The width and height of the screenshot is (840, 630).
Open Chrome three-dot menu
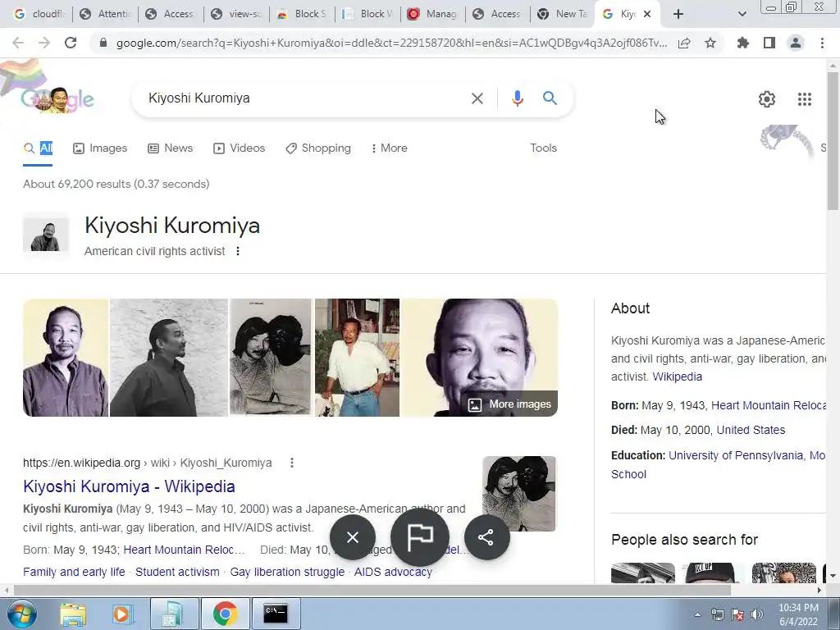tap(822, 43)
